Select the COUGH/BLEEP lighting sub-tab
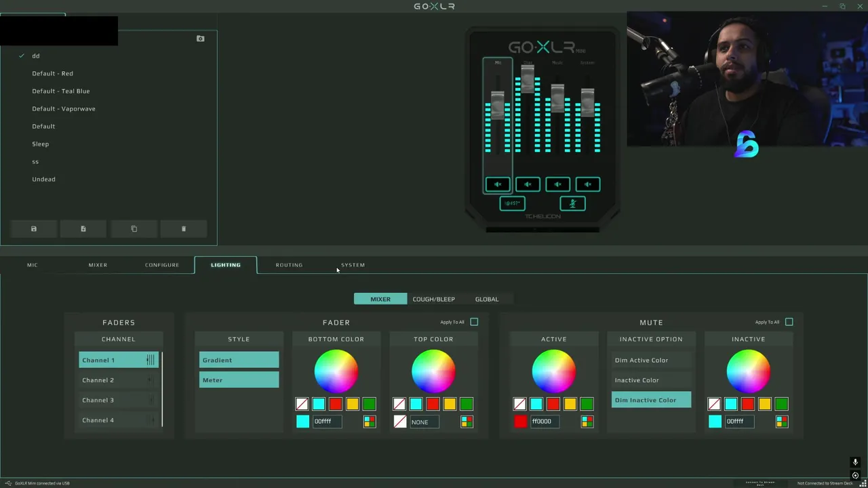This screenshot has width=868, height=488. point(434,299)
